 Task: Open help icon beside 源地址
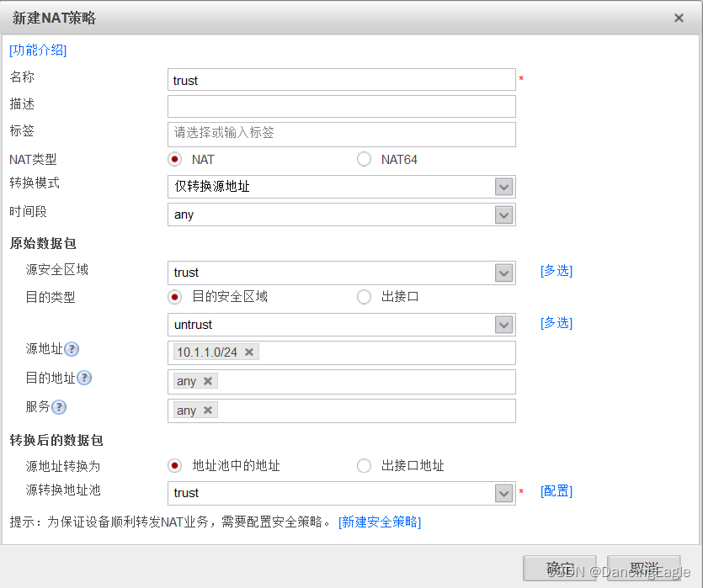coord(72,349)
